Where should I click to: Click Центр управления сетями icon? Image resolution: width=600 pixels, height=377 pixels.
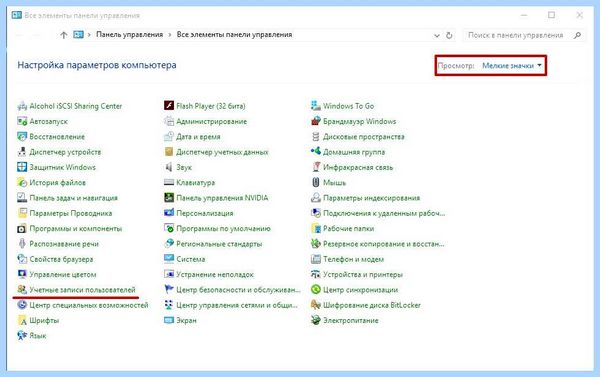click(x=169, y=305)
